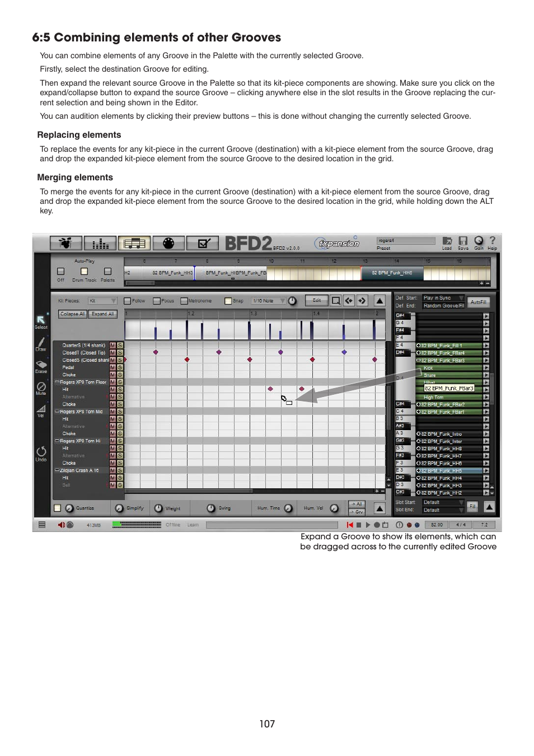Click the shift-right diamond arrow icon
Image resolution: width=534 pixels, height=756 pixels.
(x=362, y=301)
